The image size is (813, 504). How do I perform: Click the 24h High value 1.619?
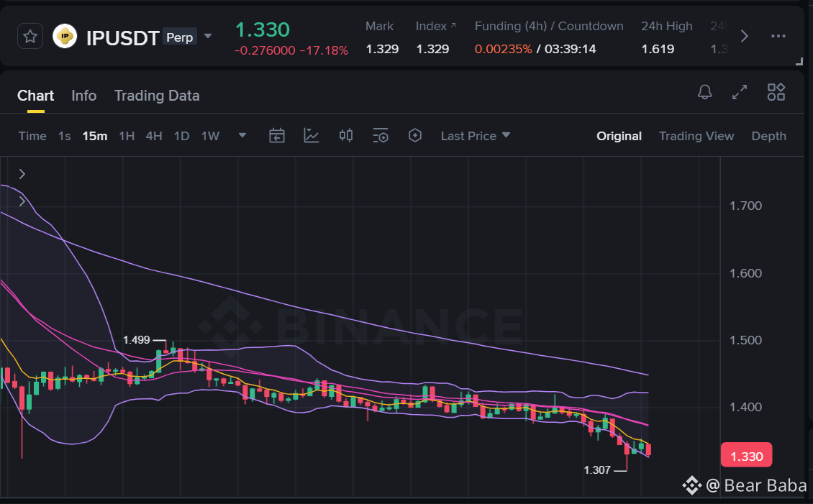click(658, 49)
